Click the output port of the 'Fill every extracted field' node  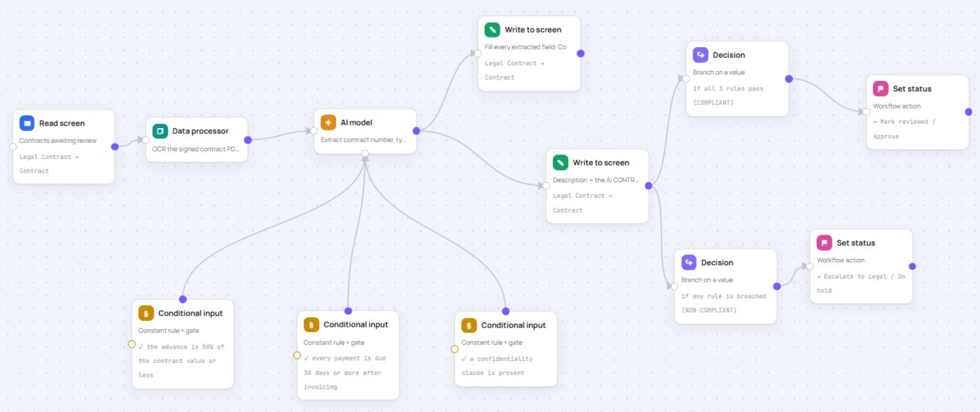[581, 54]
